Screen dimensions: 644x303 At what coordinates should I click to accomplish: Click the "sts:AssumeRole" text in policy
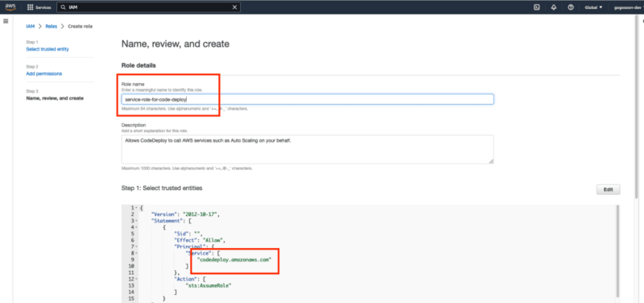[208, 286]
